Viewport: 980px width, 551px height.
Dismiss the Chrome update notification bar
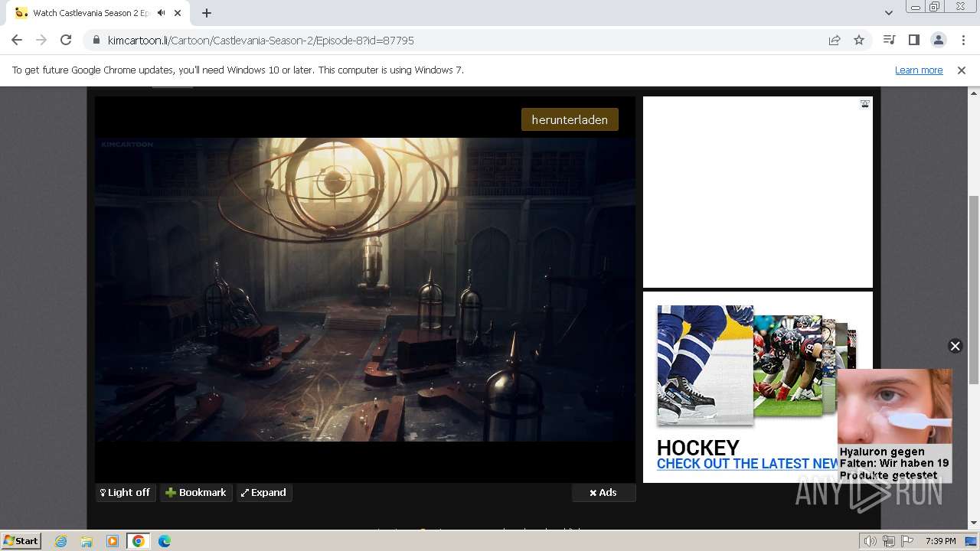pyautogui.click(x=961, y=70)
